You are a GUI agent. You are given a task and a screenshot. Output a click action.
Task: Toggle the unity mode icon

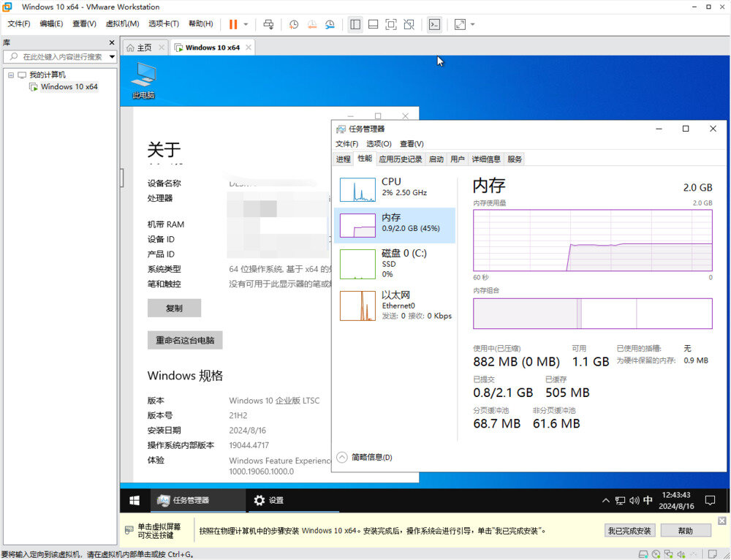[x=409, y=24]
